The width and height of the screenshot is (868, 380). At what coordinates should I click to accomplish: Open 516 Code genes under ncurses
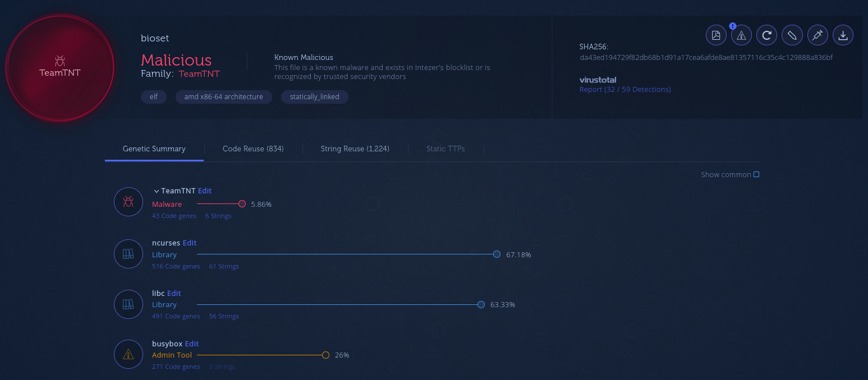tap(176, 266)
